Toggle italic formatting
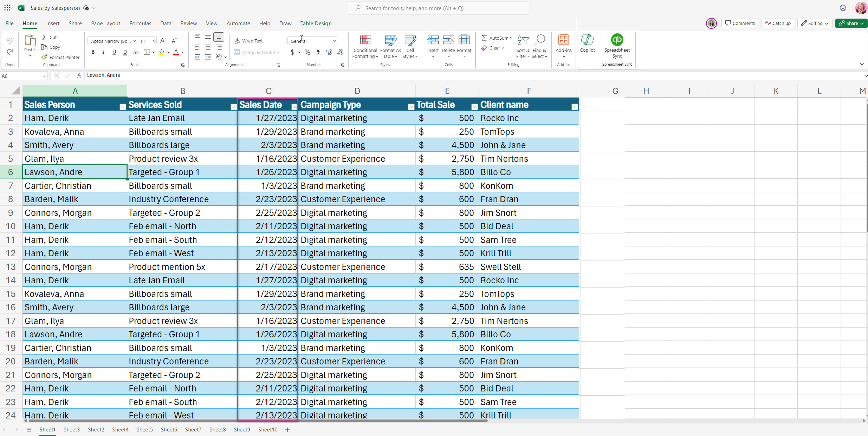 click(103, 52)
